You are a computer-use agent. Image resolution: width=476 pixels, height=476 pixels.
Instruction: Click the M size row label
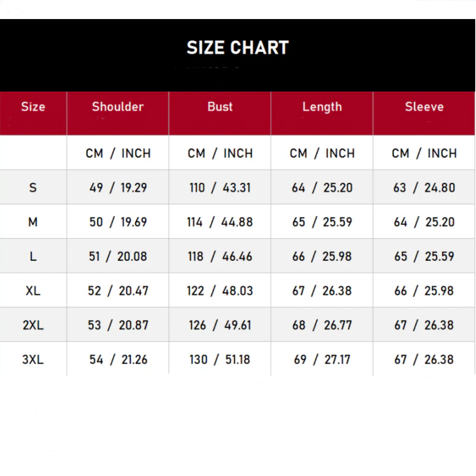point(33,222)
